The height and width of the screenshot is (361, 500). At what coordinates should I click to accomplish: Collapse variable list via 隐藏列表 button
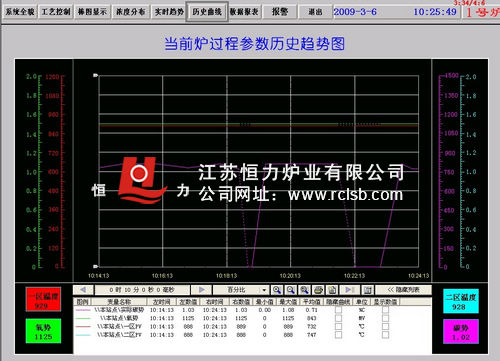[403, 290]
